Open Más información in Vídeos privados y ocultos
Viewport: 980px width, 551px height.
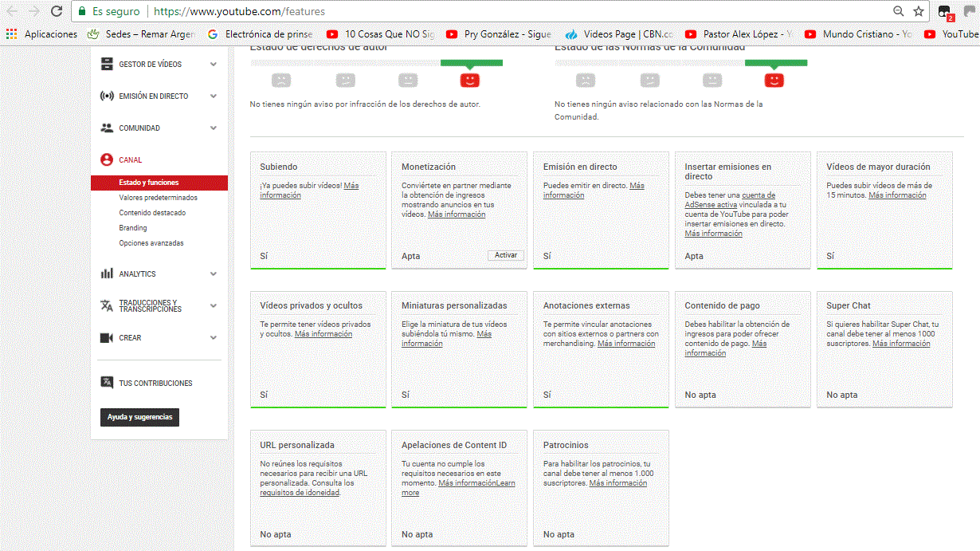coord(323,334)
